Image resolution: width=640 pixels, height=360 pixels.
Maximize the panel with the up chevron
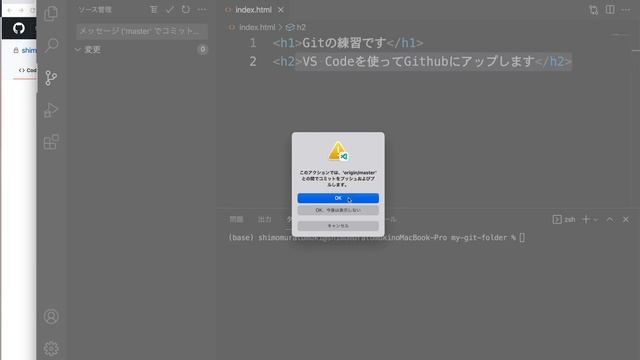tap(610, 220)
